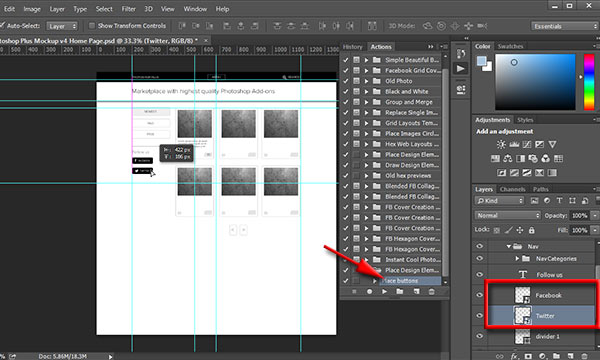This screenshot has width=600, height=360.
Task: Click the add layer mask icon
Action: tap(528, 356)
